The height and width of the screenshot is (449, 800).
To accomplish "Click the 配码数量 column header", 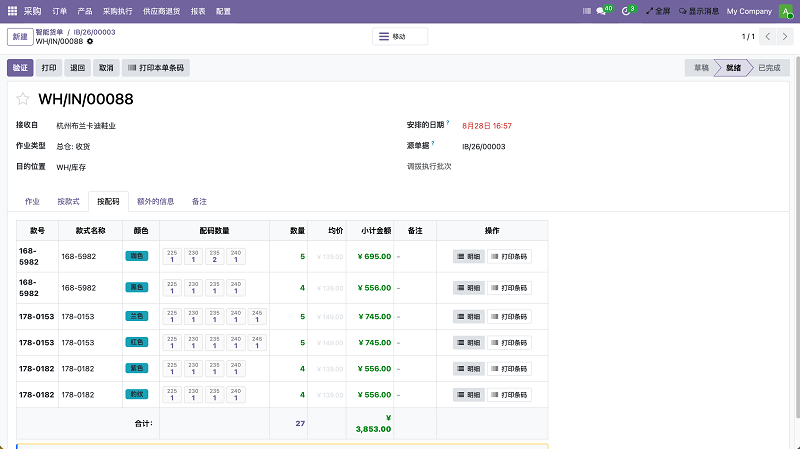I will [x=214, y=231].
